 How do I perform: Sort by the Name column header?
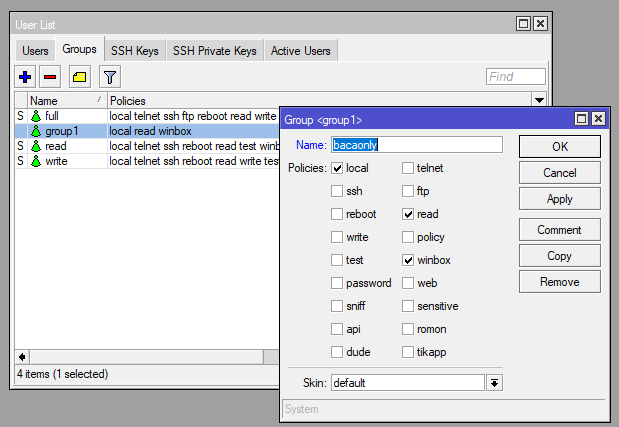coord(67,101)
